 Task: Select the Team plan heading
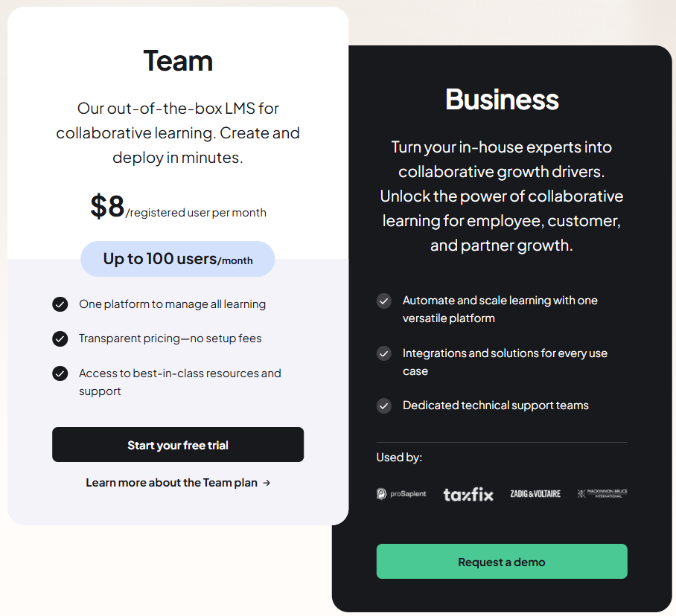click(x=178, y=62)
